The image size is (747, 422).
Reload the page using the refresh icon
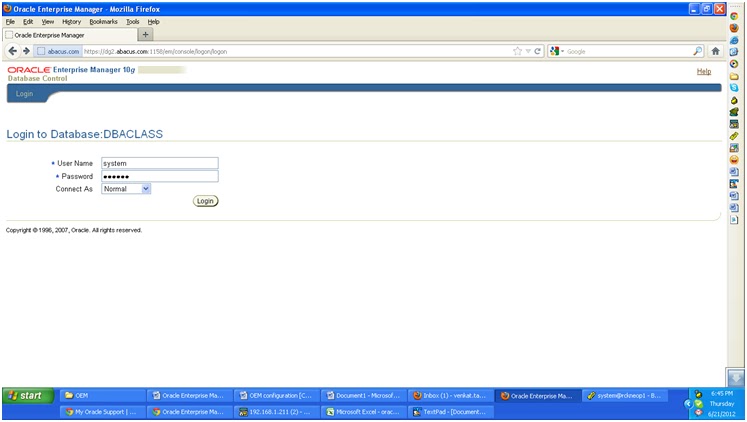[x=537, y=51]
